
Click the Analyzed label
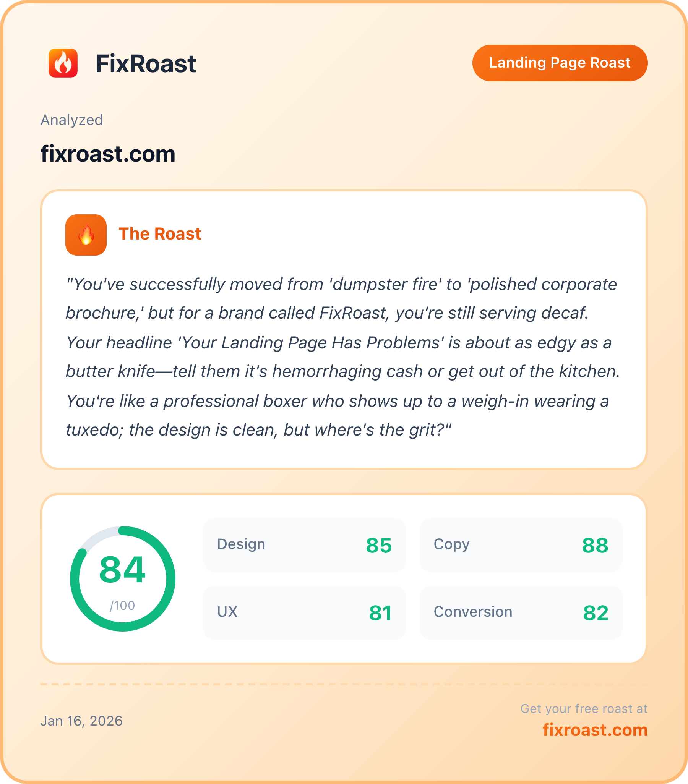72,120
